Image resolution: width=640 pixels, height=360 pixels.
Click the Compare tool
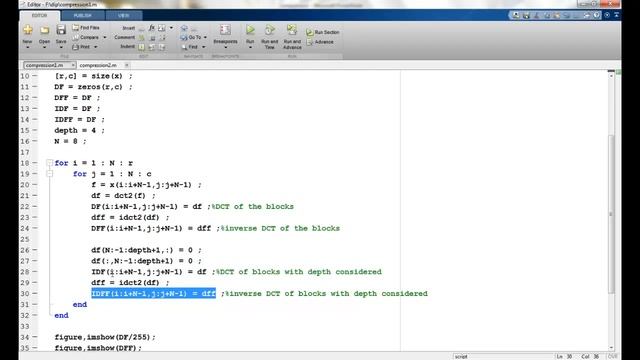pos(86,37)
